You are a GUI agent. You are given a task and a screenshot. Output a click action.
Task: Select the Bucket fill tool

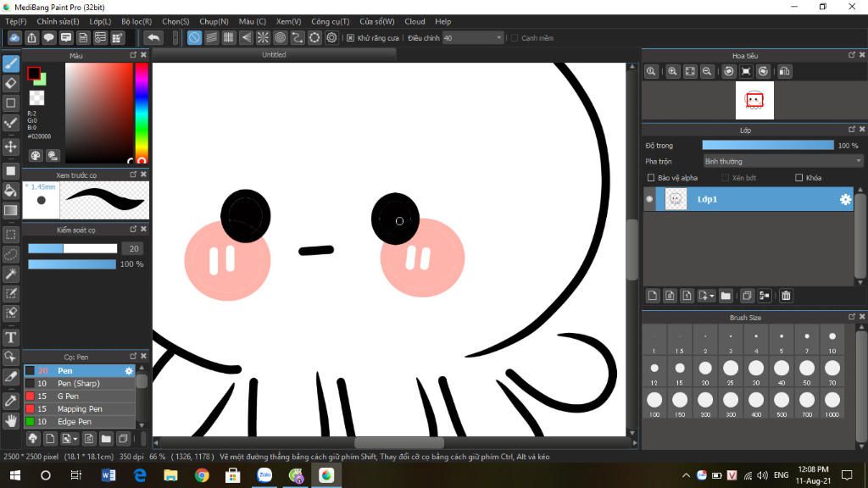pos(11,191)
